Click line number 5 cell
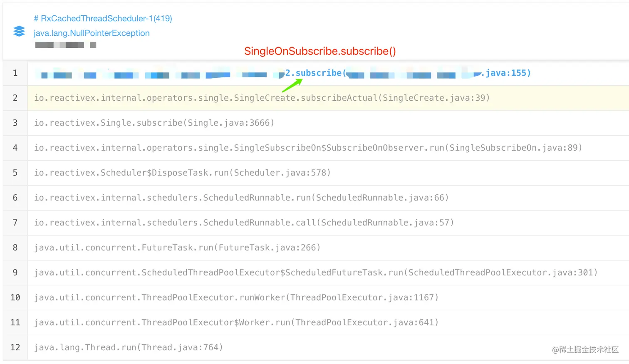629x364 pixels. (15, 173)
